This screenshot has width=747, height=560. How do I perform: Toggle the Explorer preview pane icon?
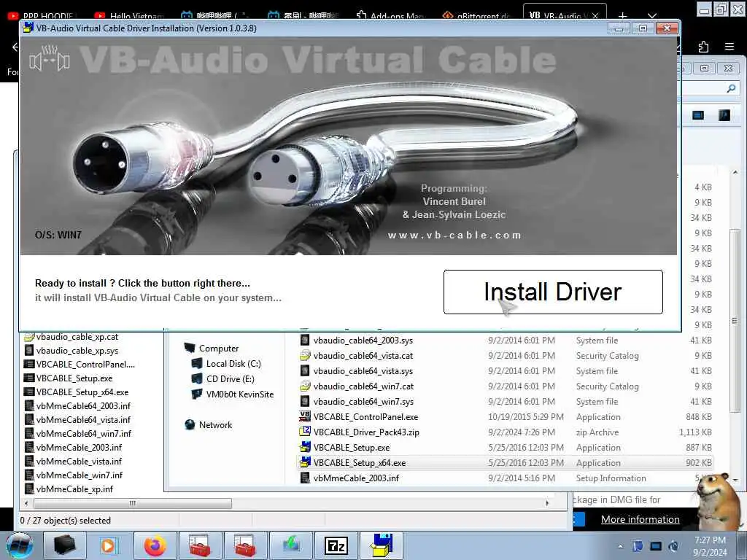[724, 115]
